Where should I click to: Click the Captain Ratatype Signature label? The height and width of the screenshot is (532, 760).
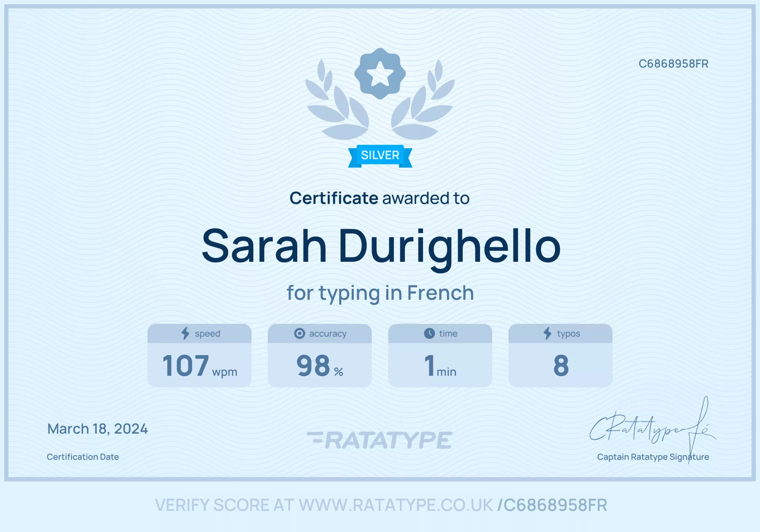click(x=653, y=457)
